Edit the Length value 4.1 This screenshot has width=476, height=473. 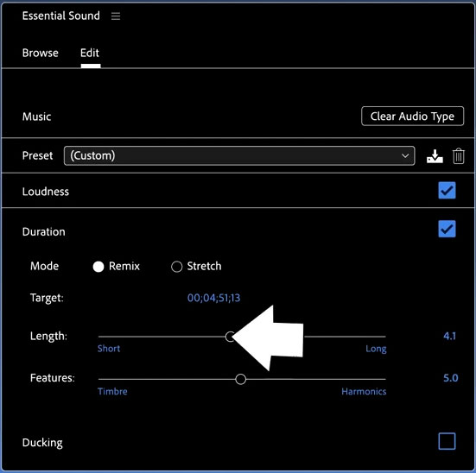tap(449, 336)
